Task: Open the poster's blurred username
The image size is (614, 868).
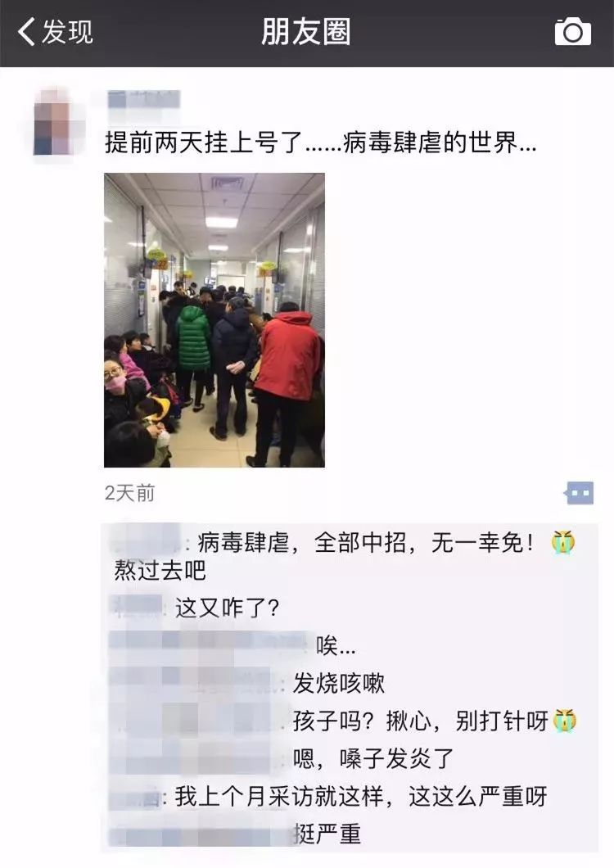Action: (x=143, y=101)
